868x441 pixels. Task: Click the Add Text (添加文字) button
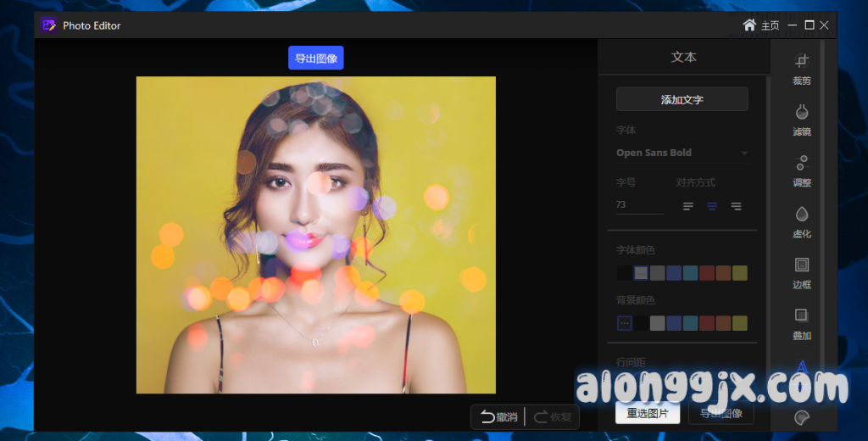click(x=682, y=99)
